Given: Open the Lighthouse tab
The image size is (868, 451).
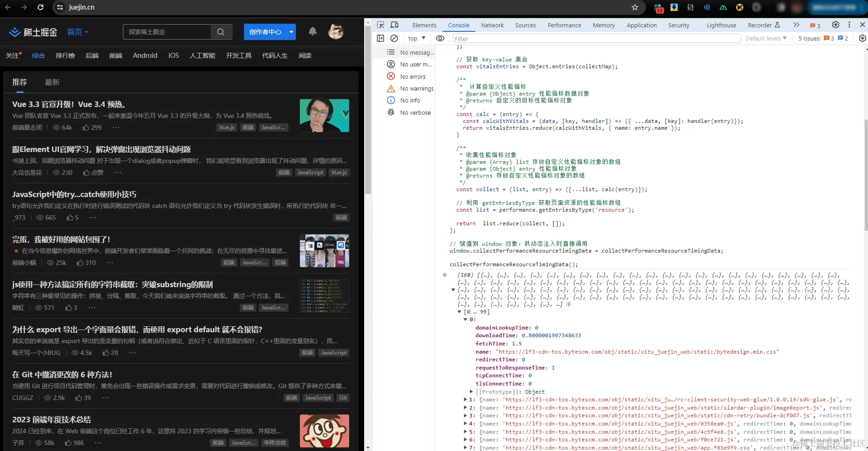Looking at the screenshot, I should click(721, 25).
